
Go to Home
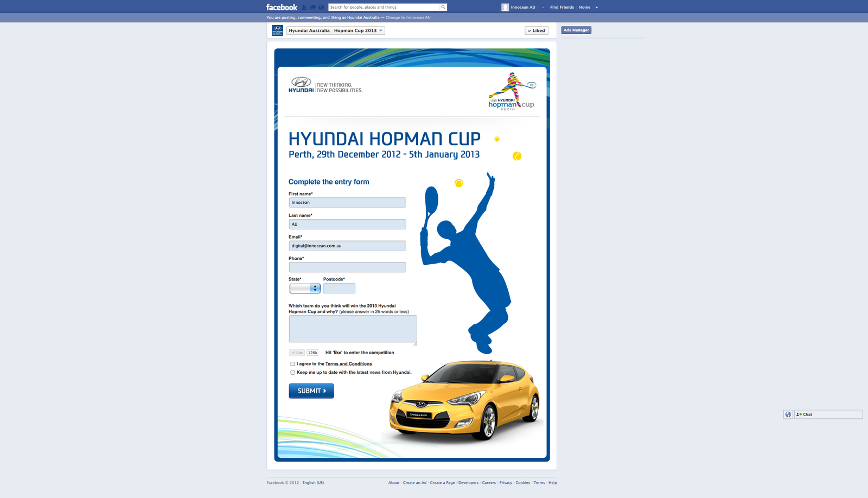click(x=584, y=8)
